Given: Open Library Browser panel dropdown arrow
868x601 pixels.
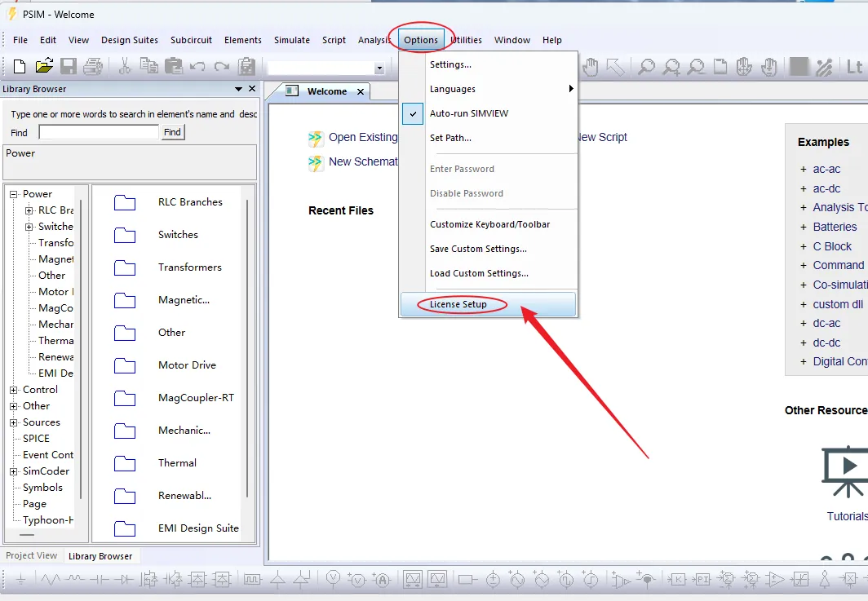Looking at the screenshot, I should point(238,89).
